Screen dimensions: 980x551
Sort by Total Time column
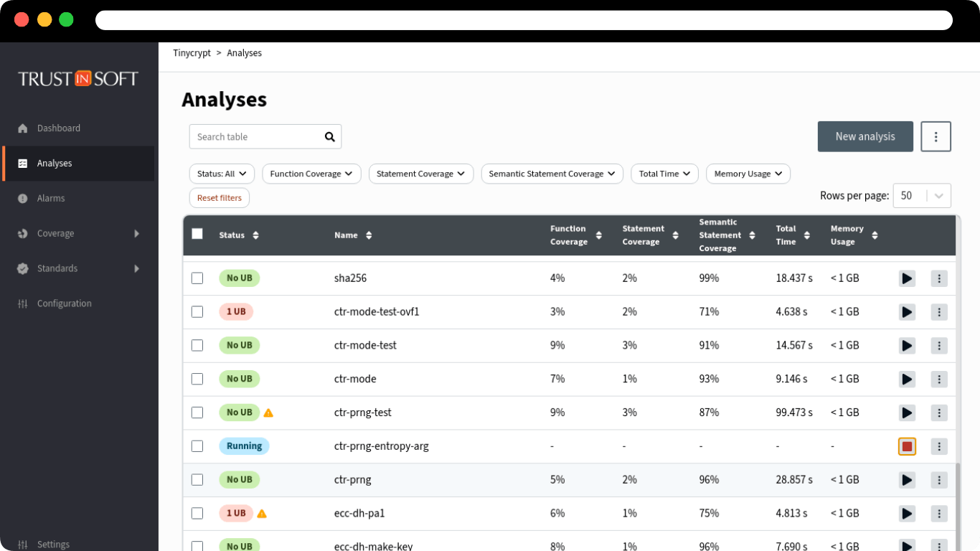[807, 235]
